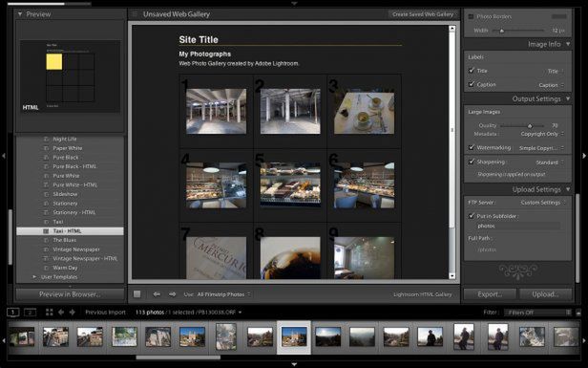The height and width of the screenshot is (368, 588).
Task: Click gallery preview scroll-up arrow
Action: [452, 29]
